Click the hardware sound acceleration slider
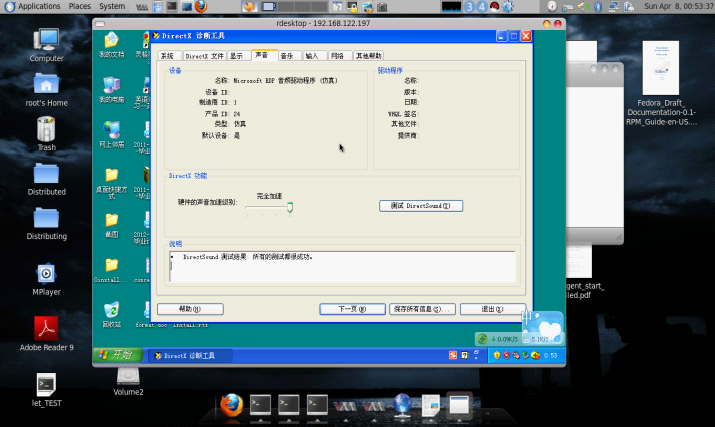The width and height of the screenshot is (715, 427). coord(289,208)
